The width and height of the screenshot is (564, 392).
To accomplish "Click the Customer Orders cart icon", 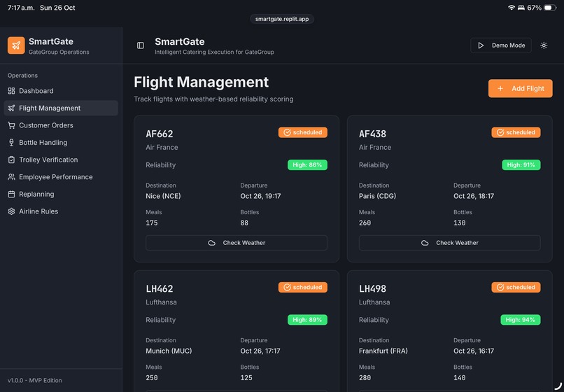I will [x=11, y=125].
